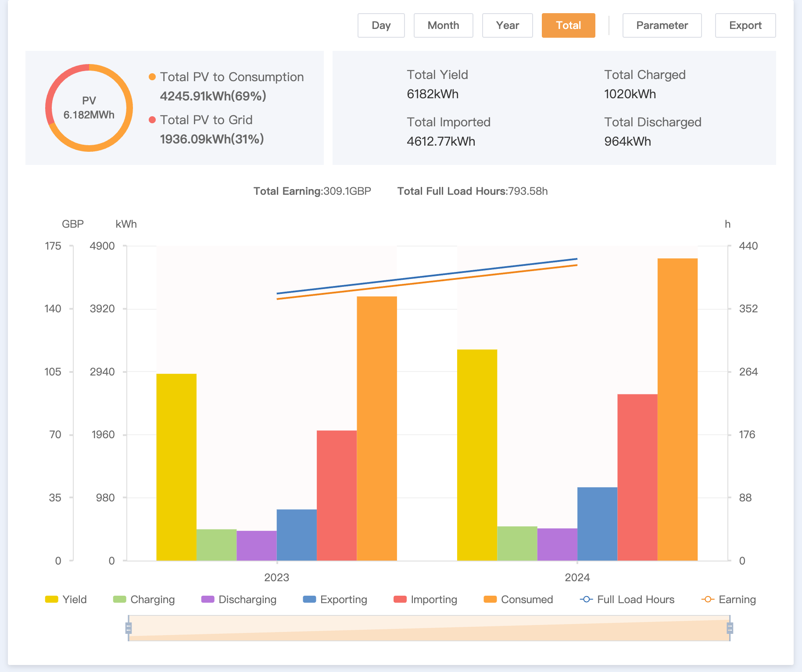
Task: Click the 2024 red Importing bar
Action: pos(637,477)
